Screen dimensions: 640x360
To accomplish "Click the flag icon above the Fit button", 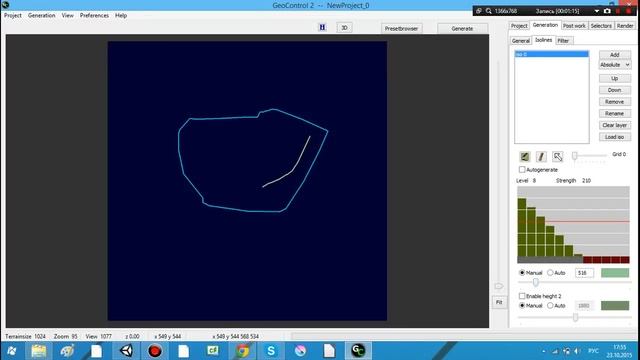I will 499,286.
